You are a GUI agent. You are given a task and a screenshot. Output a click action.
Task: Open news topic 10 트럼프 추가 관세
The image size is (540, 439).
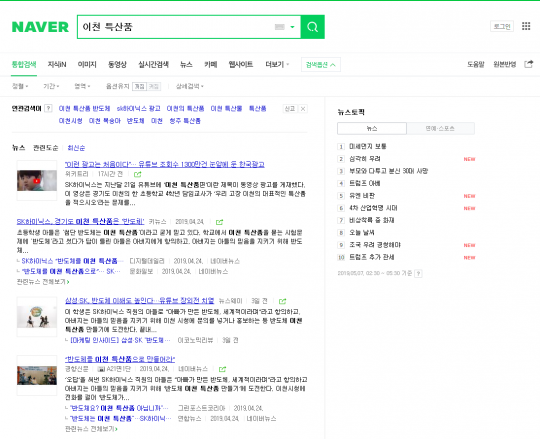372,257
